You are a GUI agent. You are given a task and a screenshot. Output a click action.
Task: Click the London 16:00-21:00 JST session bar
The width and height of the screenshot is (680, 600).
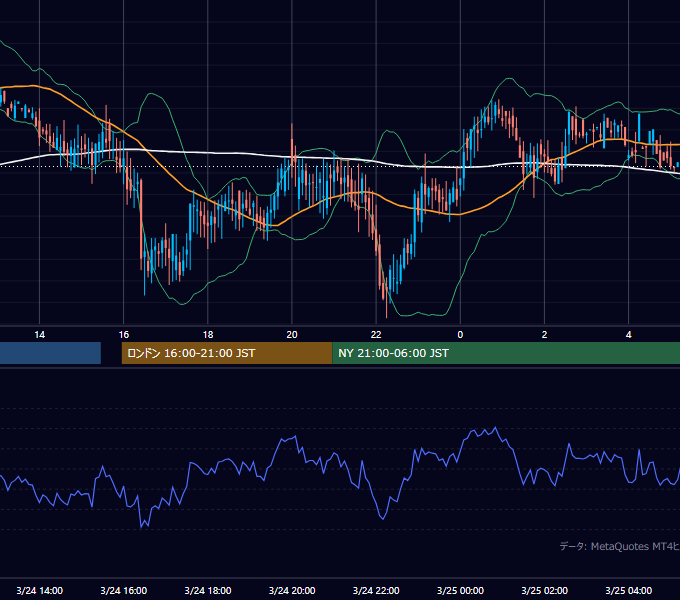(227, 353)
